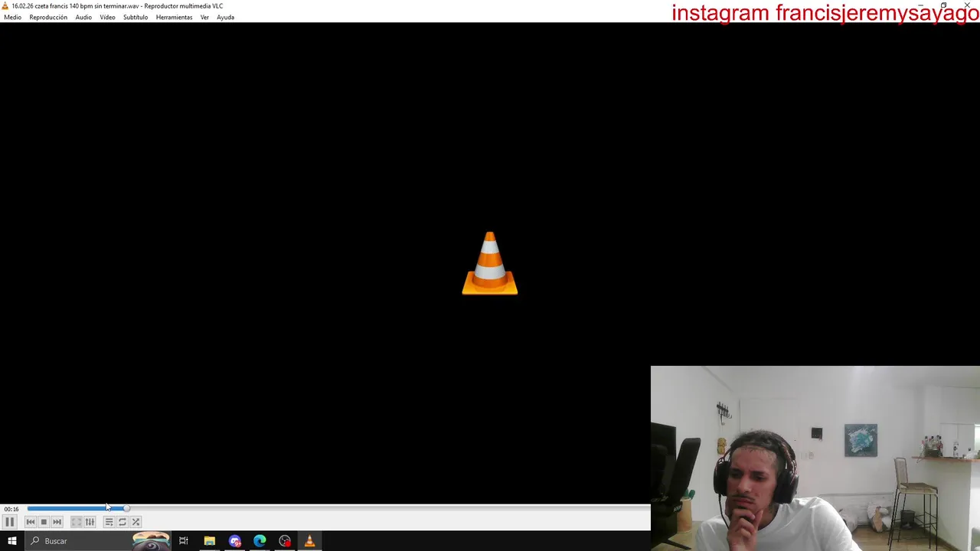The height and width of the screenshot is (551, 980).
Task: Click the seek bar handle
Action: click(126, 508)
